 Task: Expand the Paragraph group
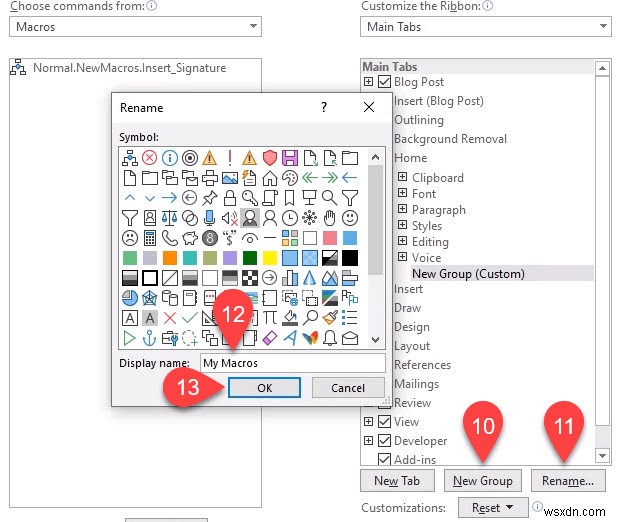coord(402,208)
